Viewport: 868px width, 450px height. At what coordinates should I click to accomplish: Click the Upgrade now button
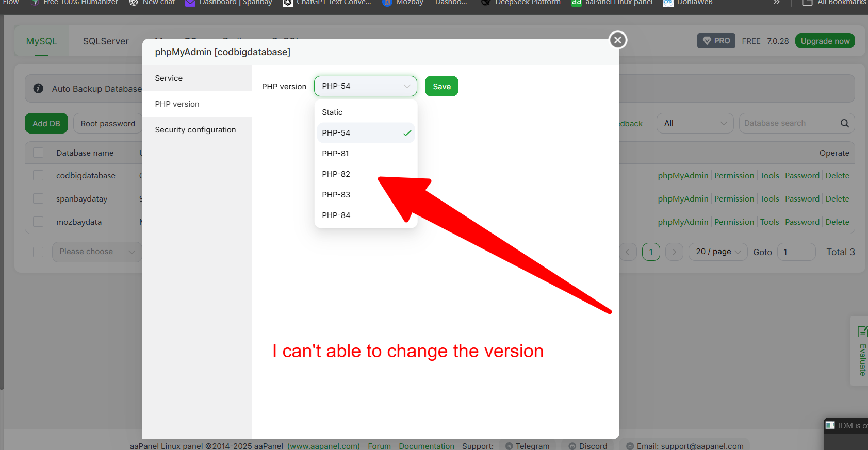(825, 41)
